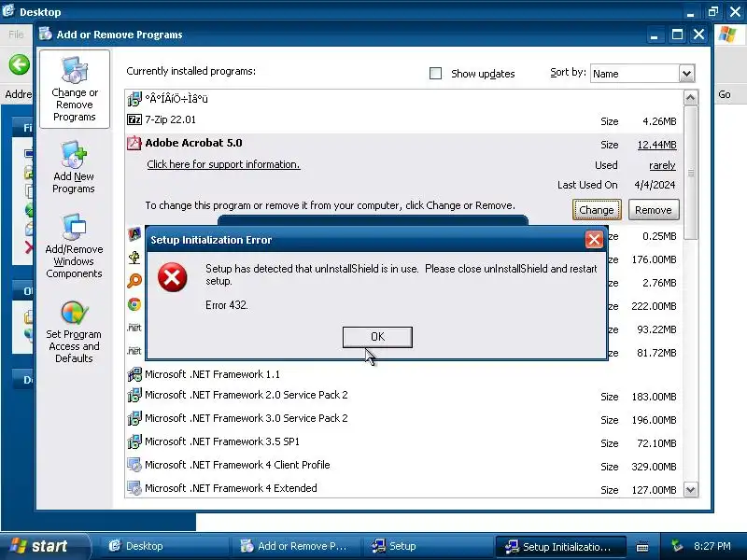Click Remove button for Adobe Acrobat 5.0

pos(653,210)
